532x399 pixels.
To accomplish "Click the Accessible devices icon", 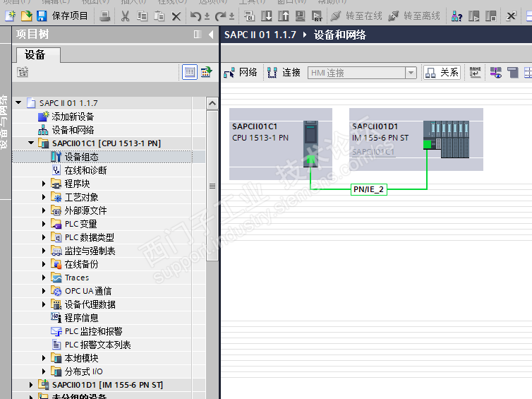I will tap(457, 16).
